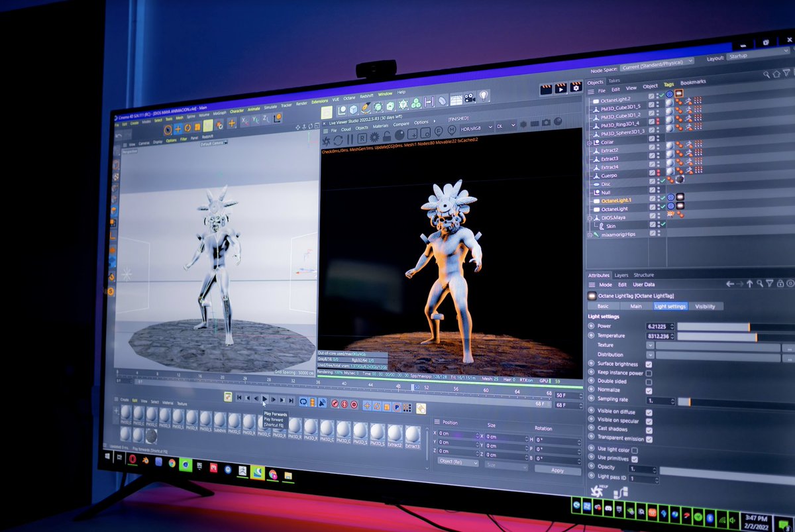Open the Main tab of light tag

636,306
